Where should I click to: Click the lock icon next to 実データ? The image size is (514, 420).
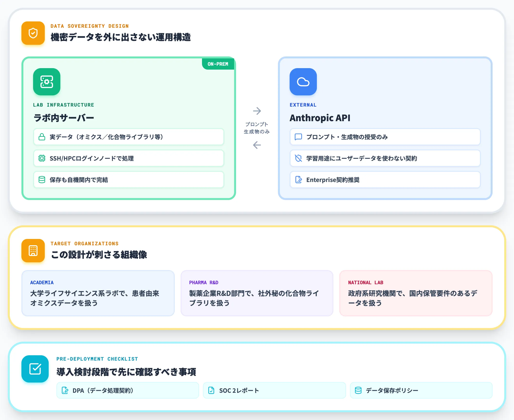[42, 137]
